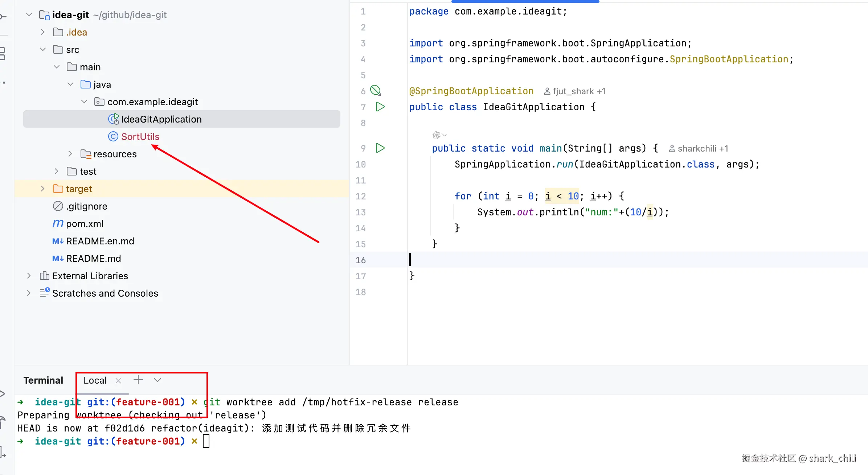Collapse the src folder
This screenshot has height=475, width=868.
[42, 49]
